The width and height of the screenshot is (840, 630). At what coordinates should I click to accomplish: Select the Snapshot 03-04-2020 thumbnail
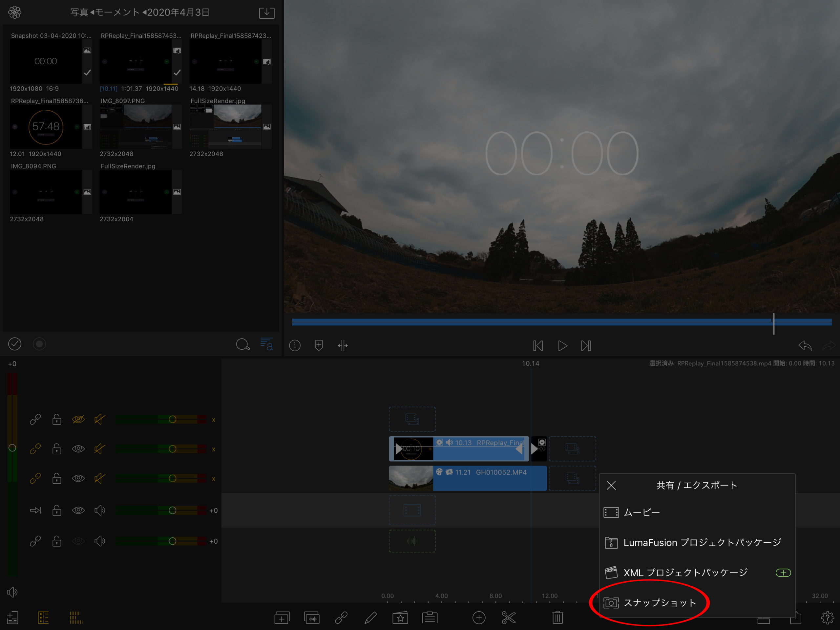[x=46, y=62]
